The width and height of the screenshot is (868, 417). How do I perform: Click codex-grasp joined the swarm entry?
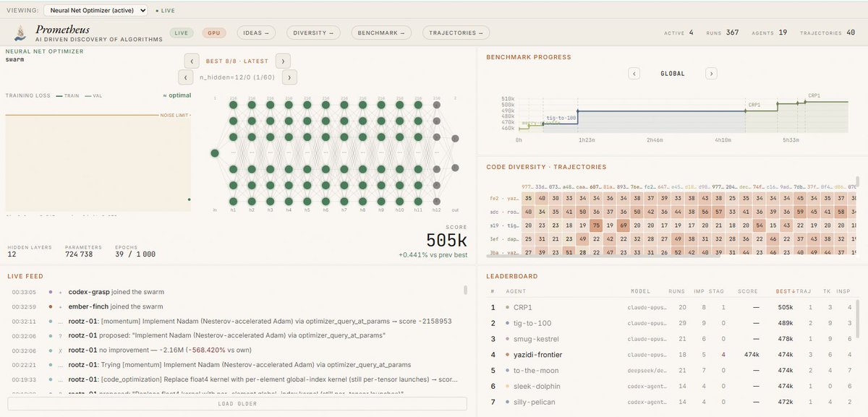pyautogui.click(x=237, y=292)
